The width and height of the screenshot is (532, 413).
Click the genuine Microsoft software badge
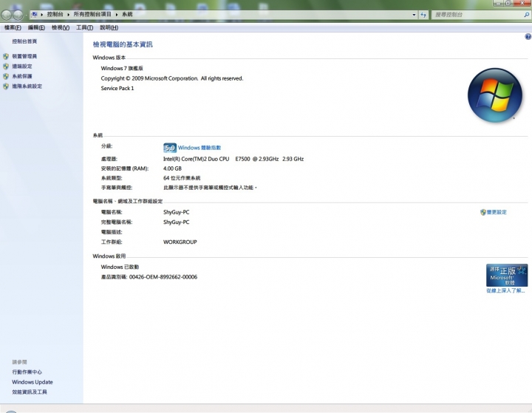507,275
